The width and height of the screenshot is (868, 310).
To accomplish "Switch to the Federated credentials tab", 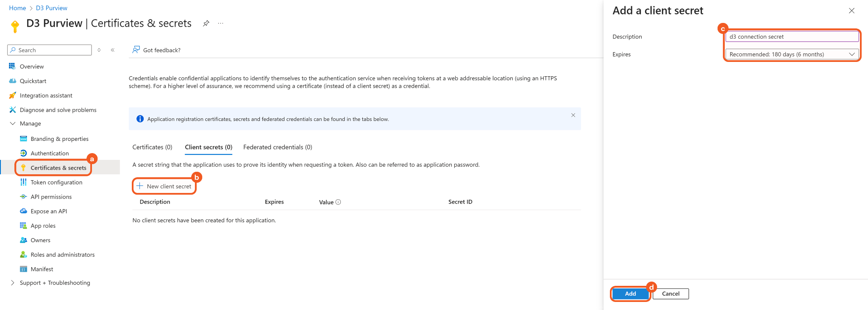I will (x=278, y=147).
